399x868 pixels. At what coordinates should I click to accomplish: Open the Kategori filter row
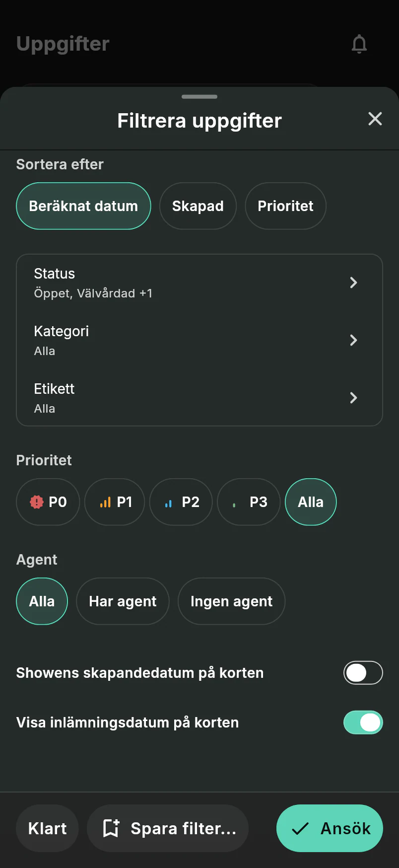tap(199, 340)
